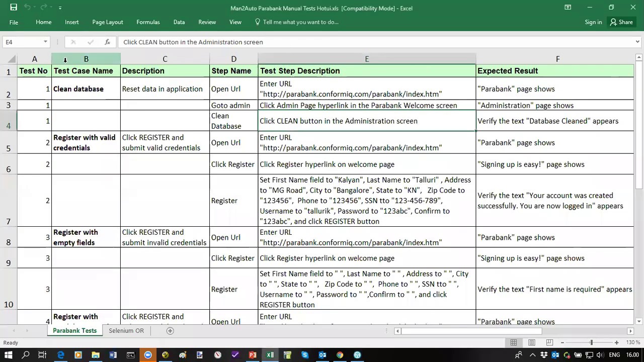Select the 'Test Case Name' header cell
The width and height of the screenshot is (644, 362).
[x=86, y=71]
